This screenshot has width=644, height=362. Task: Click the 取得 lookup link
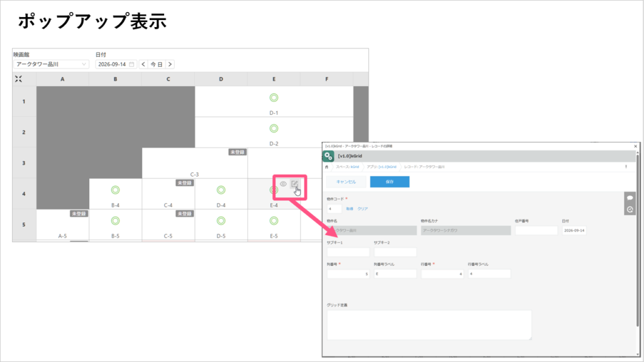350,209
